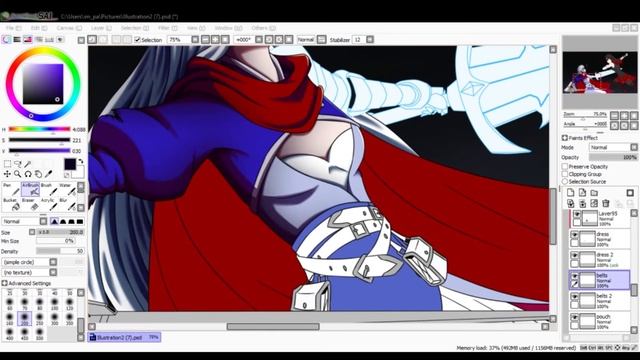Screen dimensions: 640x360
Task: Enable Clipping Group
Action: pos(565,174)
